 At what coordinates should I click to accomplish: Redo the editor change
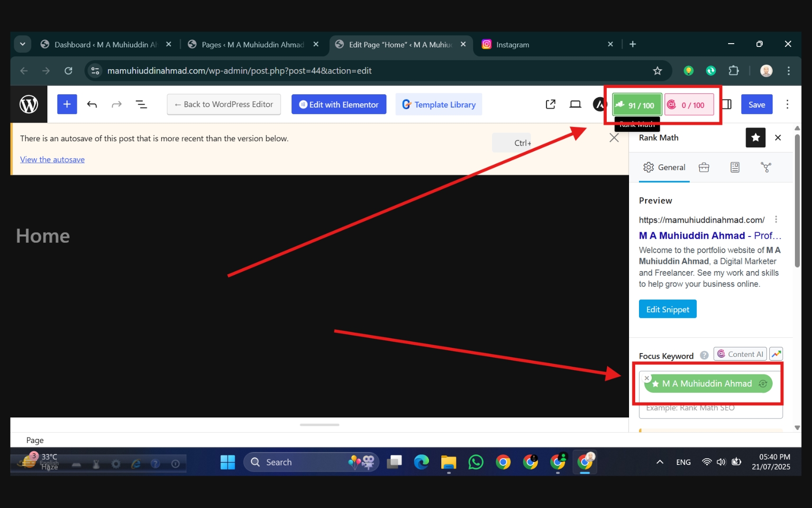click(117, 104)
